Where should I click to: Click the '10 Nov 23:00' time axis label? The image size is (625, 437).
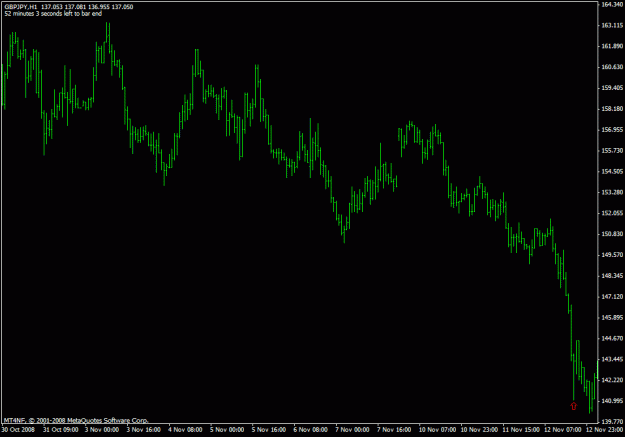(x=479, y=430)
